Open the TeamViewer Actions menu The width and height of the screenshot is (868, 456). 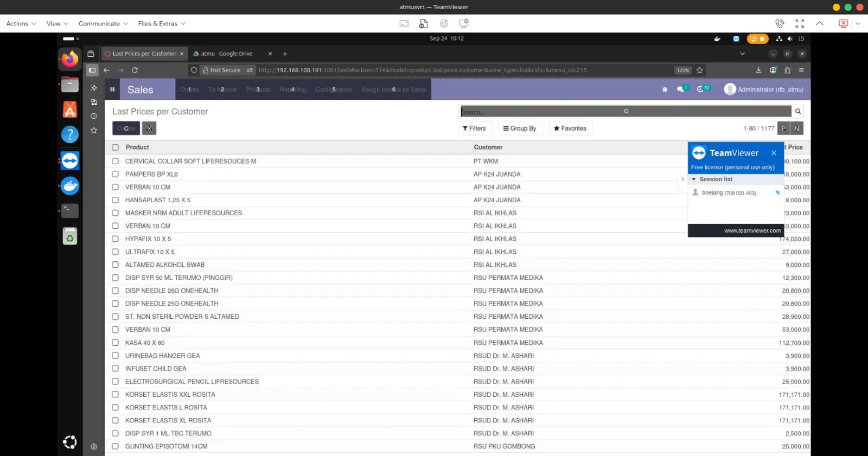pos(21,24)
